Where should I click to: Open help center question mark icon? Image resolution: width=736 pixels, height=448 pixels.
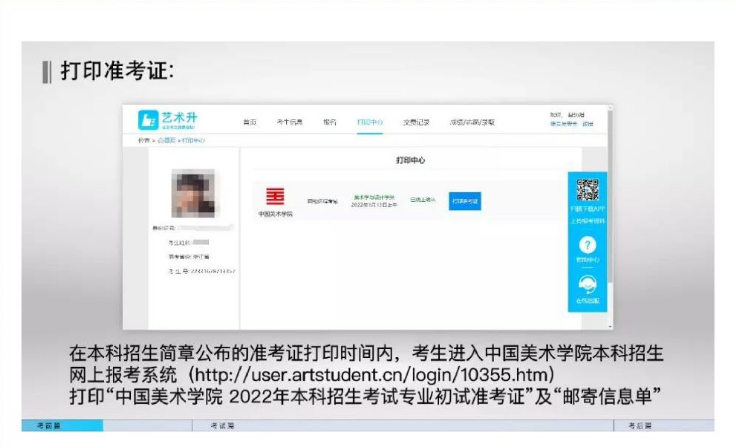(588, 244)
